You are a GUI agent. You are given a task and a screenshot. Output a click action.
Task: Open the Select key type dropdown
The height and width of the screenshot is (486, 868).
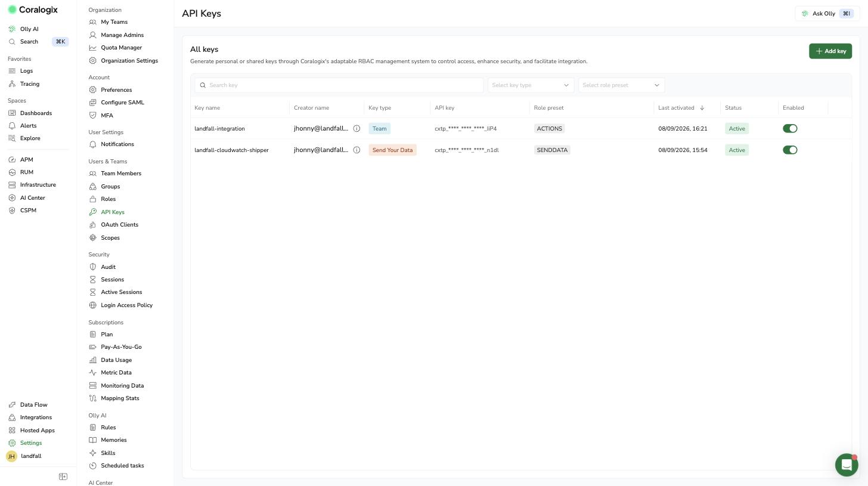coord(531,85)
